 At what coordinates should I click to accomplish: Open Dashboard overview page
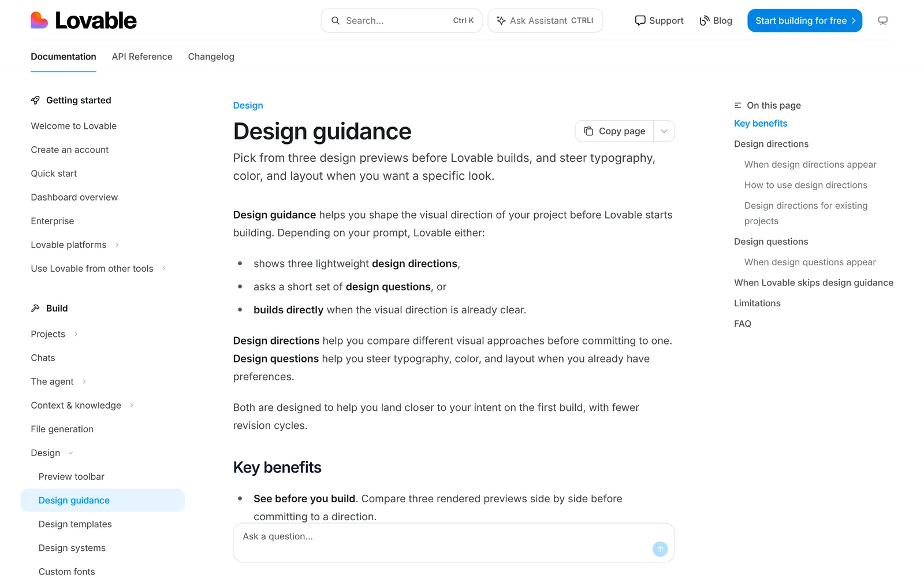tap(74, 197)
